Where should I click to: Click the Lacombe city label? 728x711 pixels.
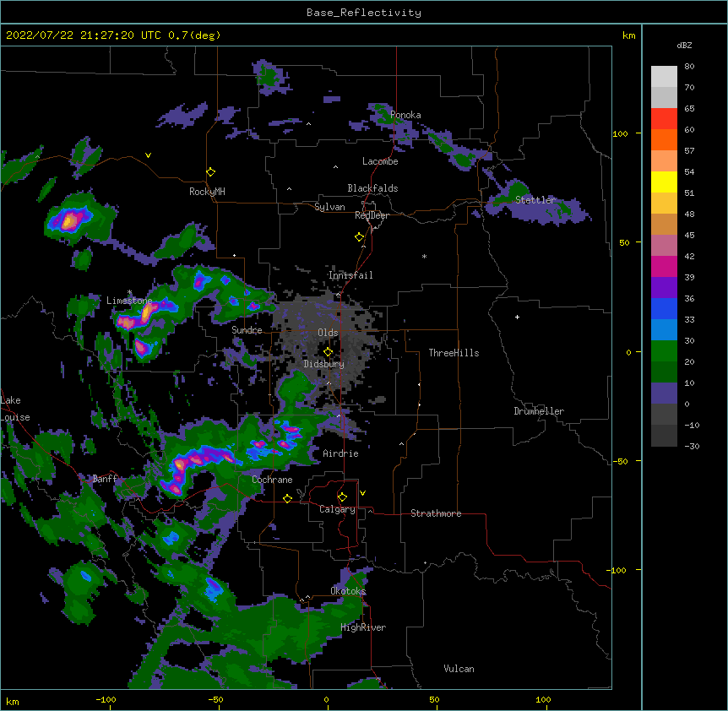(x=380, y=161)
